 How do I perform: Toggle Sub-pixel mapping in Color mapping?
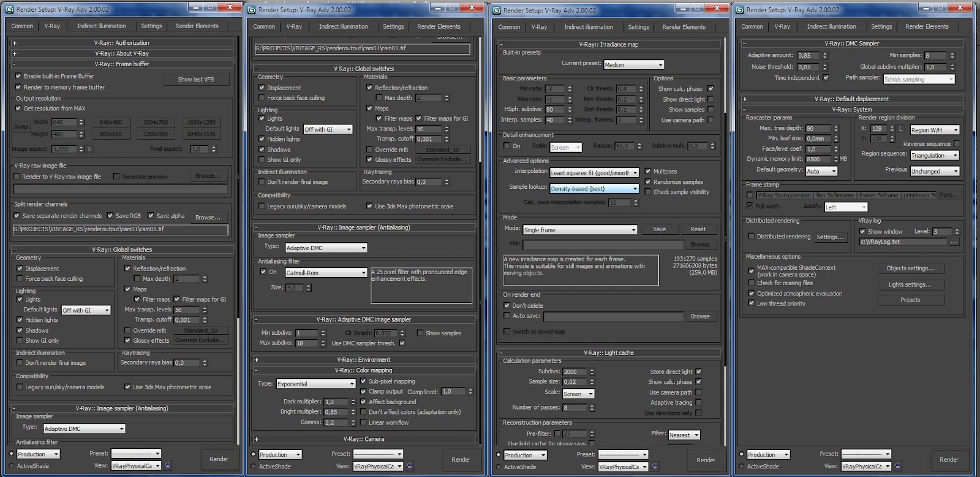(x=363, y=381)
